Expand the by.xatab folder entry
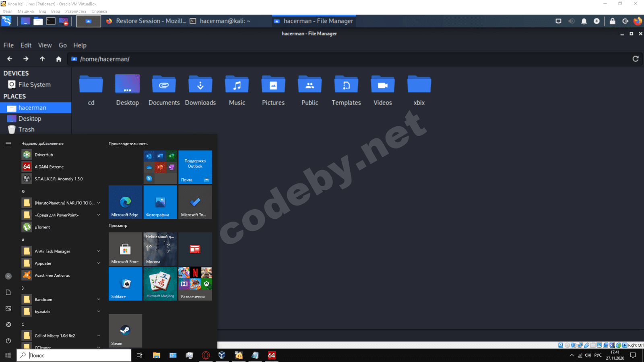The width and height of the screenshot is (644, 362). coord(99,312)
